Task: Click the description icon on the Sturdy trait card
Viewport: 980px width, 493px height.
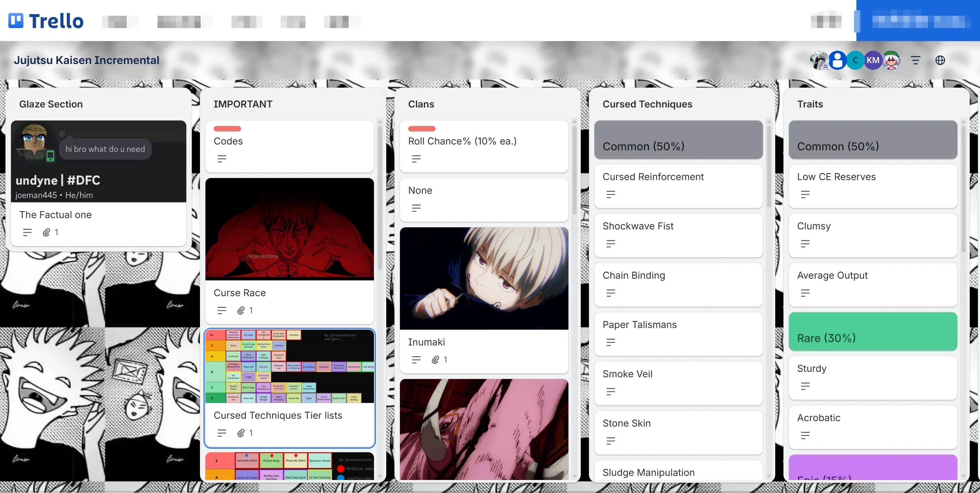Action: coord(806,386)
